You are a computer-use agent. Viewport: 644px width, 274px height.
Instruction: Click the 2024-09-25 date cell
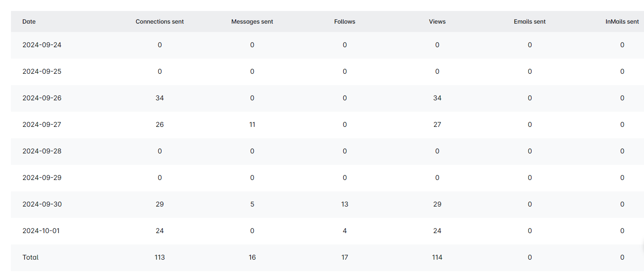click(x=42, y=71)
